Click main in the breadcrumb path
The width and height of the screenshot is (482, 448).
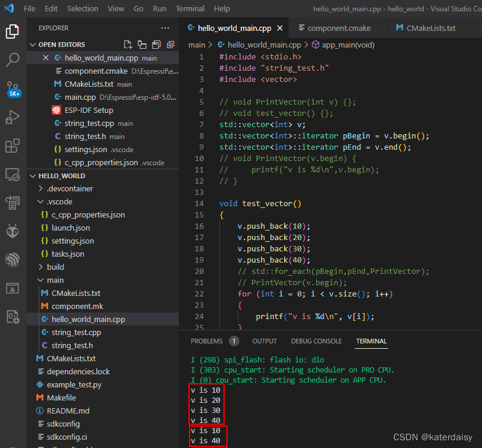[197, 45]
